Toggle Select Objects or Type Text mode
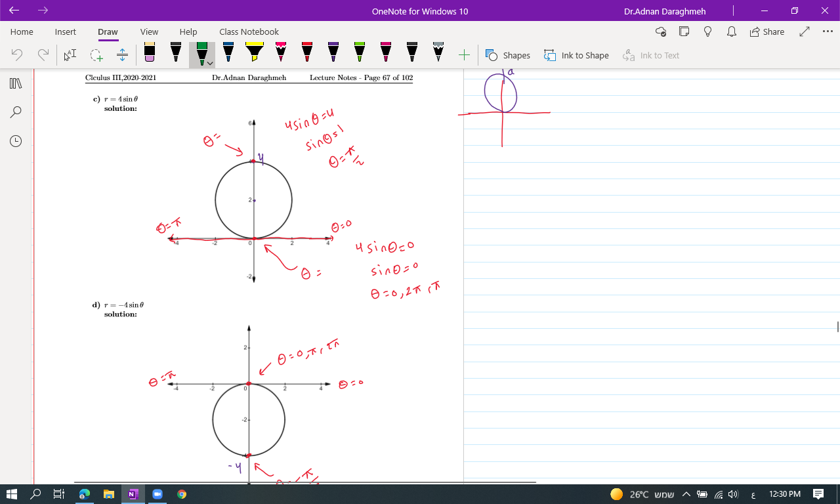The width and height of the screenshot is (840, 504). (x=70, y=55)
